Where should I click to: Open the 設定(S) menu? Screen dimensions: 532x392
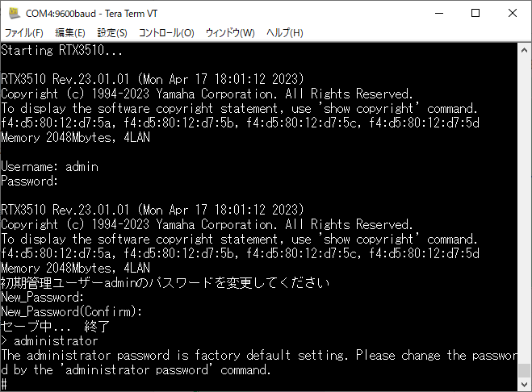click(x=112, y=33)
